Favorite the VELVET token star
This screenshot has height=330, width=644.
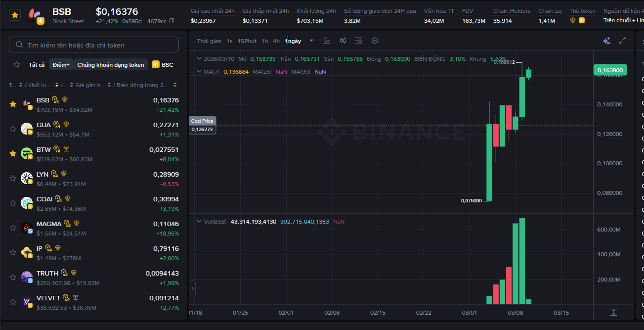tap(13, 302)
